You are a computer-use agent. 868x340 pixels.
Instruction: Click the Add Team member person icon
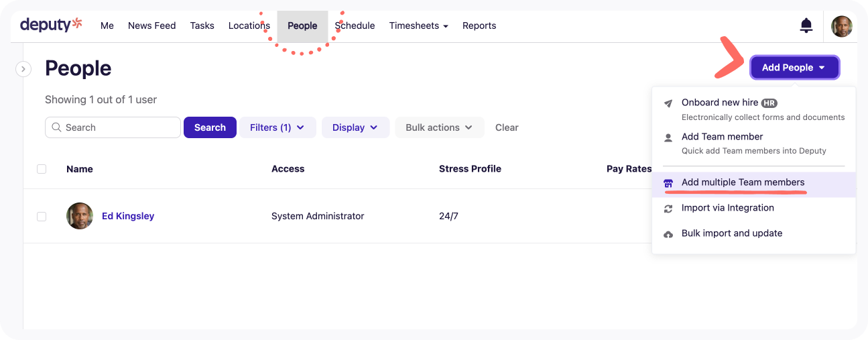click(x=668, y=137)
